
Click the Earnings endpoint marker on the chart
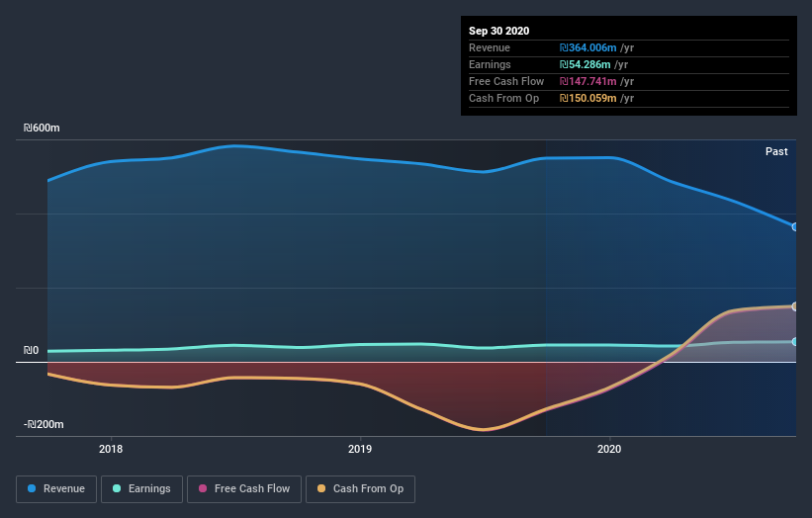coord(794,341)
